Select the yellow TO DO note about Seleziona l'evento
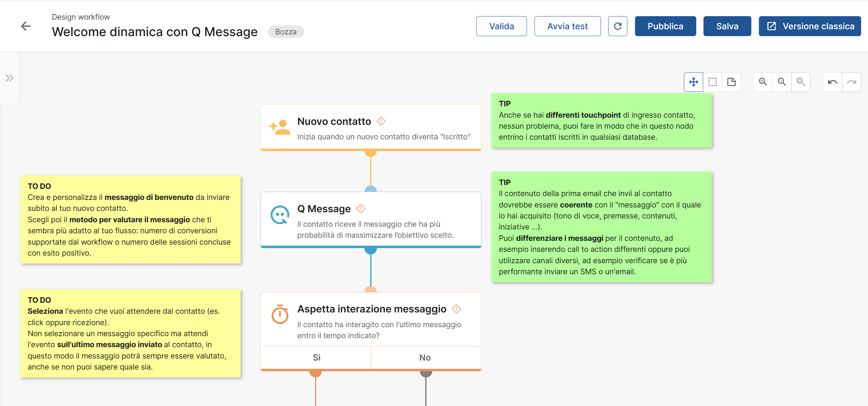868x406 pixels. [130, 333]
